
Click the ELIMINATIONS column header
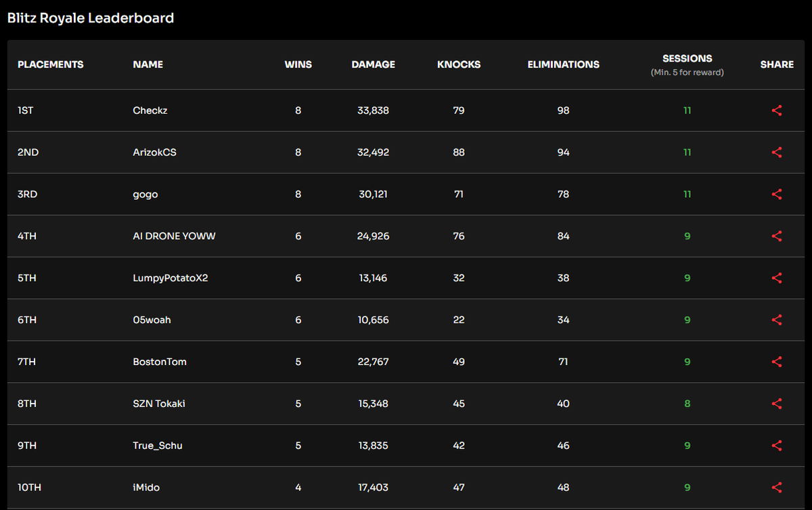click(x=564, y=64)
